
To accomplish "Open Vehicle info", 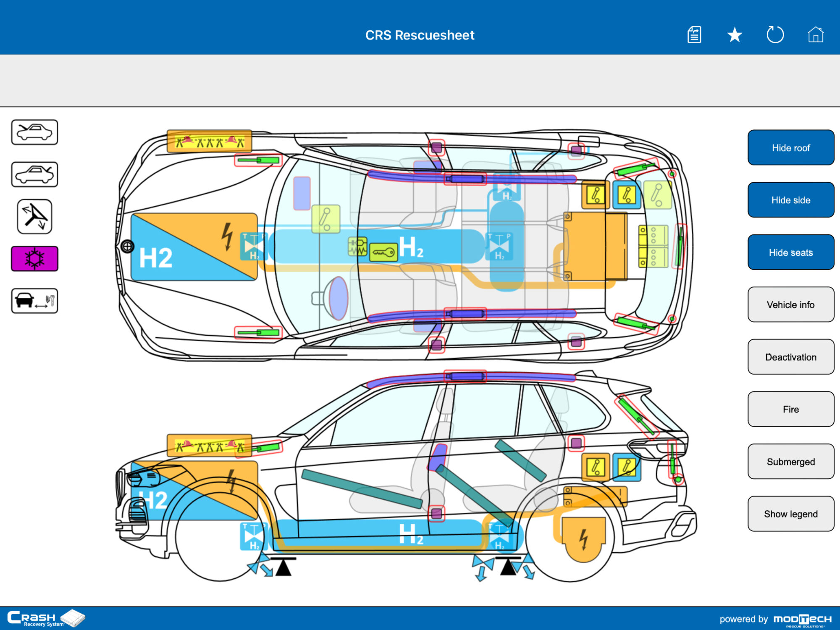I will (x=791, y=304).
